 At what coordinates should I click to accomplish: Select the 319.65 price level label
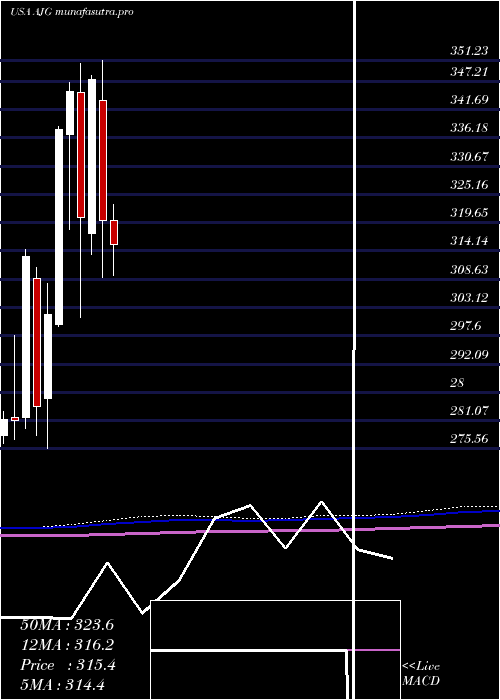pyautogui.click(x=469, y=213)
